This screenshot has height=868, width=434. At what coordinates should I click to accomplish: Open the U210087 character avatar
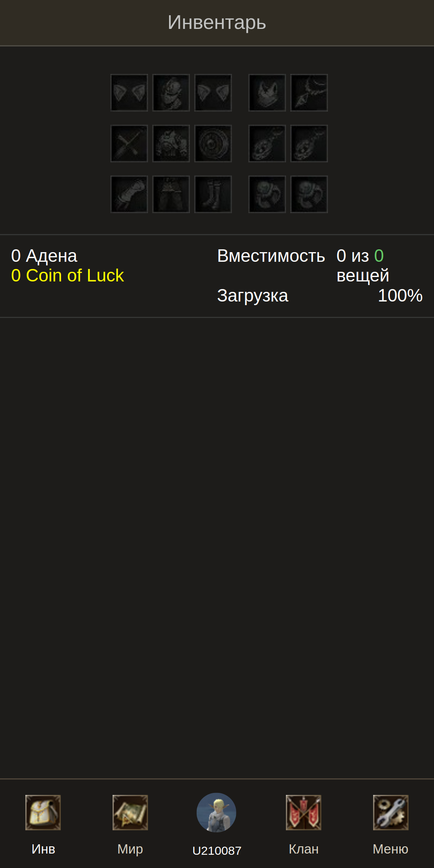pyautogui.click(x=216, y=813)
